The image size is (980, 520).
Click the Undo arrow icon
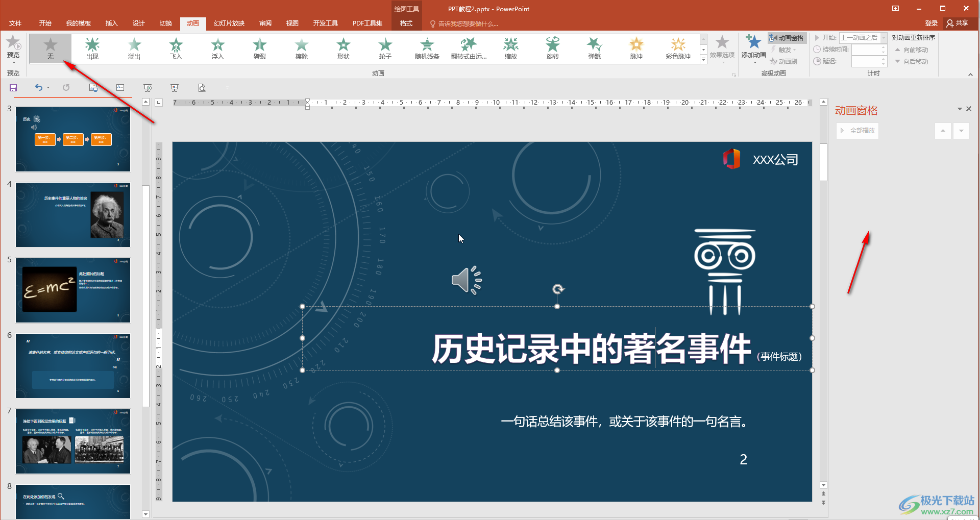(39, 88)
